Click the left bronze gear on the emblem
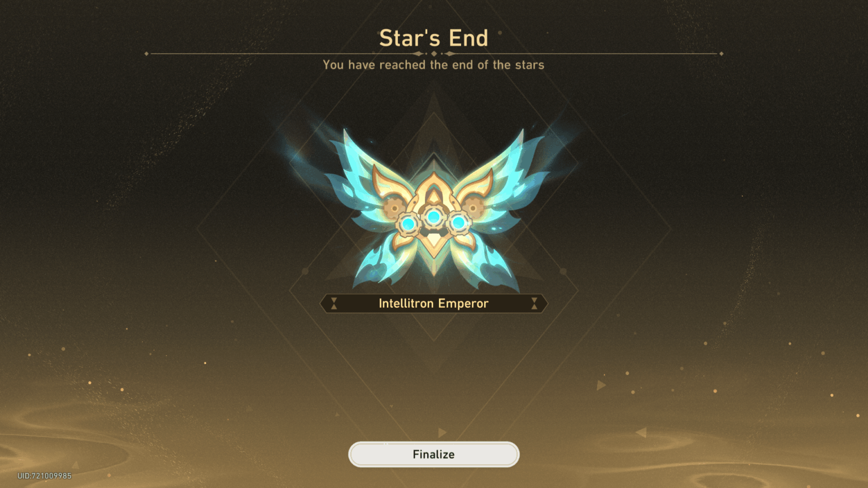Viewport: 868px width, 488px height. 394,208
